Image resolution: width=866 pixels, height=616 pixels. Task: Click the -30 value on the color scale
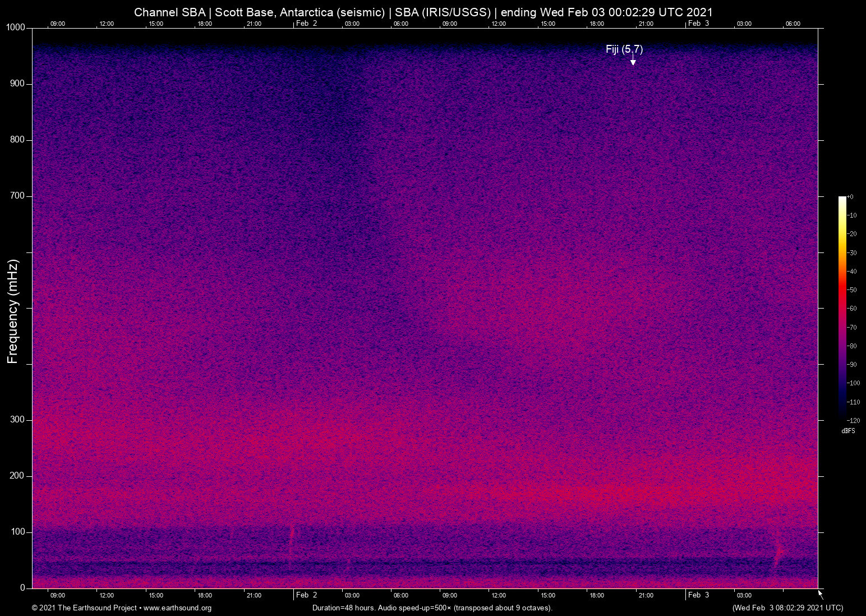pos(852,253)
